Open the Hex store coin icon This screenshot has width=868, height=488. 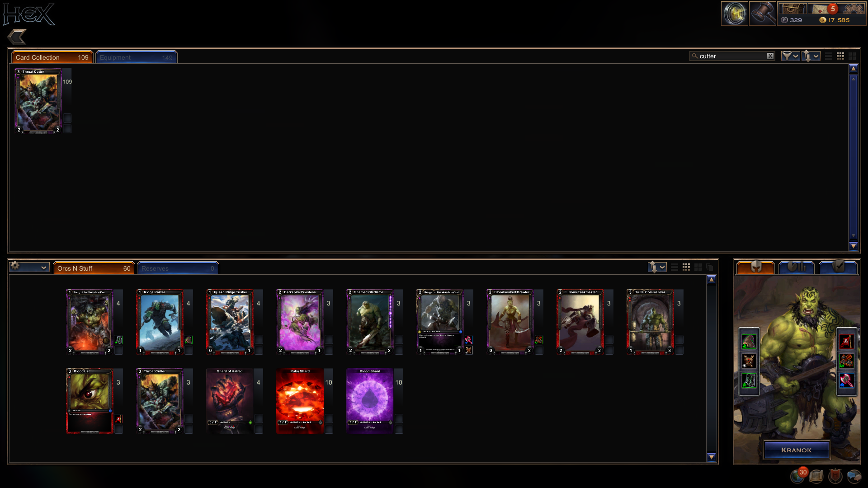coord(735,13)
